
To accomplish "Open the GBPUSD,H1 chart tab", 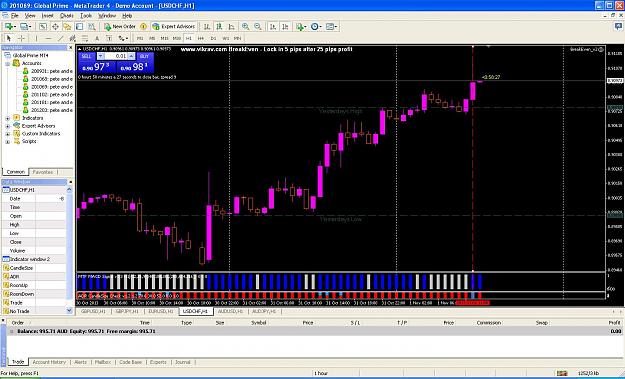I will pyautogui.click(x=93, y=311).
